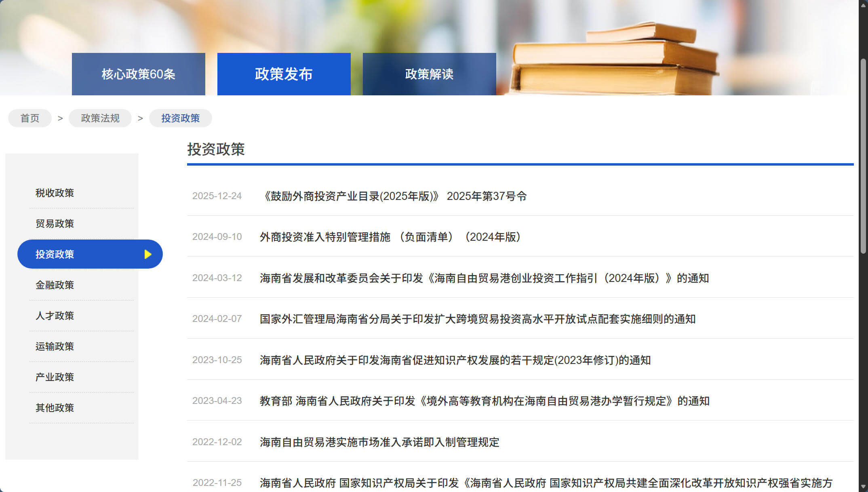Open 海南自由贸易港实施市场准入承诺即入制管理规定
Image resolution: width=868 pixels, height=492 pixels.
[379, 442]
